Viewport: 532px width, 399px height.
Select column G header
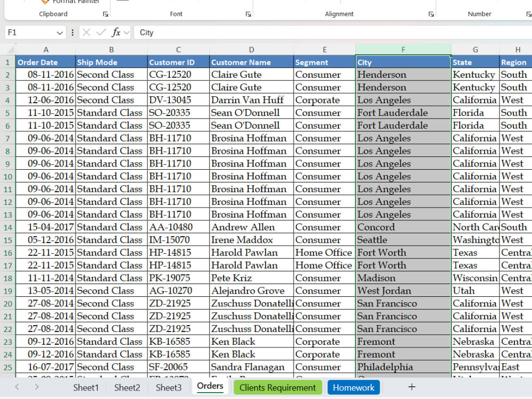pos(475,49)
